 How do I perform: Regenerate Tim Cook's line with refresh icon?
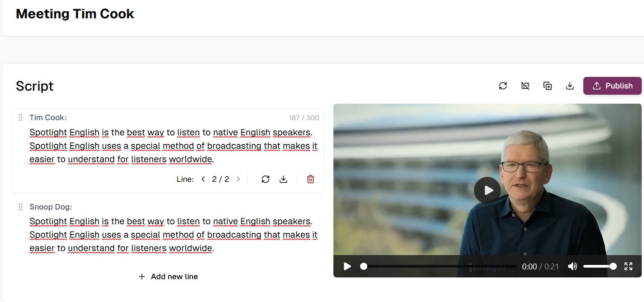pyautogui.click(x=266, y=179)
